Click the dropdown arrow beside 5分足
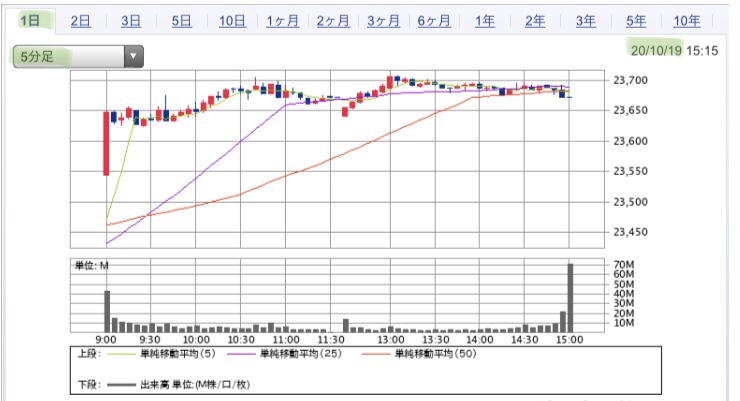 pyautogui.click(x=134, y=57)
